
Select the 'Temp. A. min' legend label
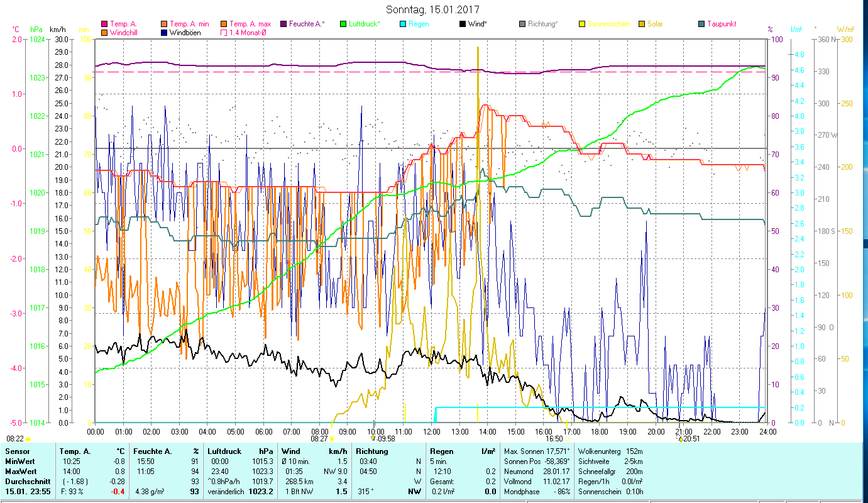(x=189, y=24)
